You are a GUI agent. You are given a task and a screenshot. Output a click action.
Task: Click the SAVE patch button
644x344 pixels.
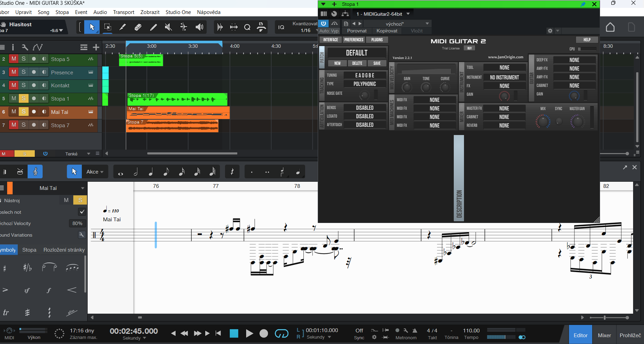(377, 63)
